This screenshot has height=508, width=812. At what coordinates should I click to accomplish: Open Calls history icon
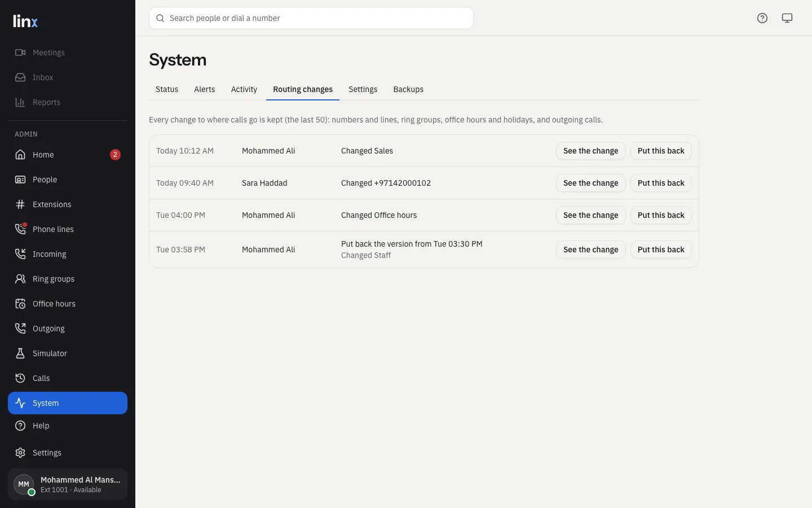click(x=20, y=378)
